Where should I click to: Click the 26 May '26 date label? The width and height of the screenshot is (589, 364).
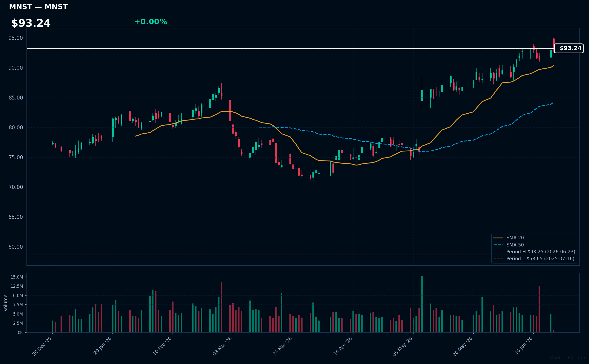462,346
